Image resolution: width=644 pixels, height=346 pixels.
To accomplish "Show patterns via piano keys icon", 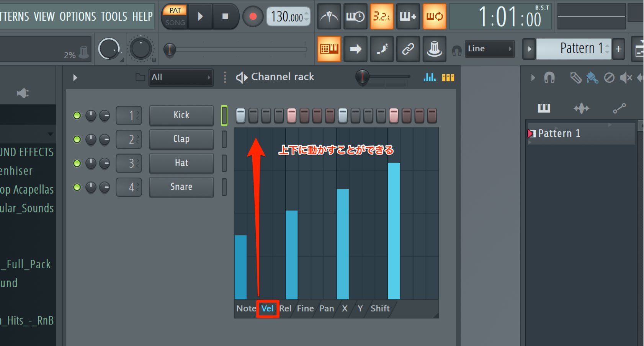I will [x=544, y=108].
